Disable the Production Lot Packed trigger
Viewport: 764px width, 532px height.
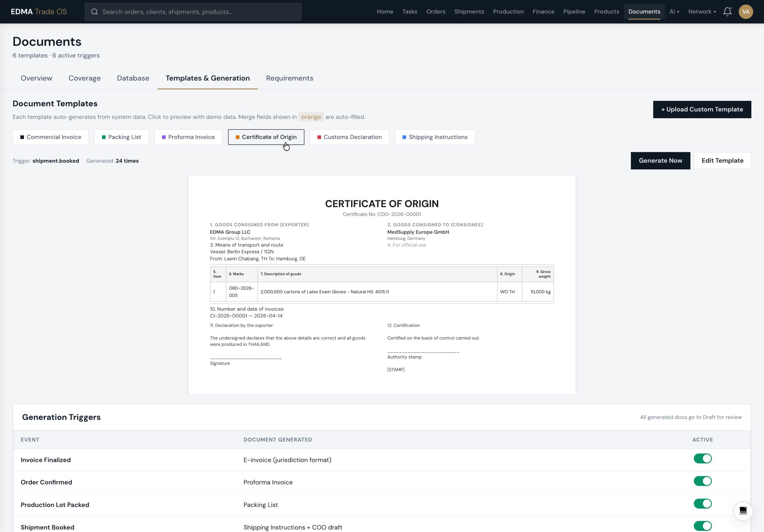coord(703,503)
